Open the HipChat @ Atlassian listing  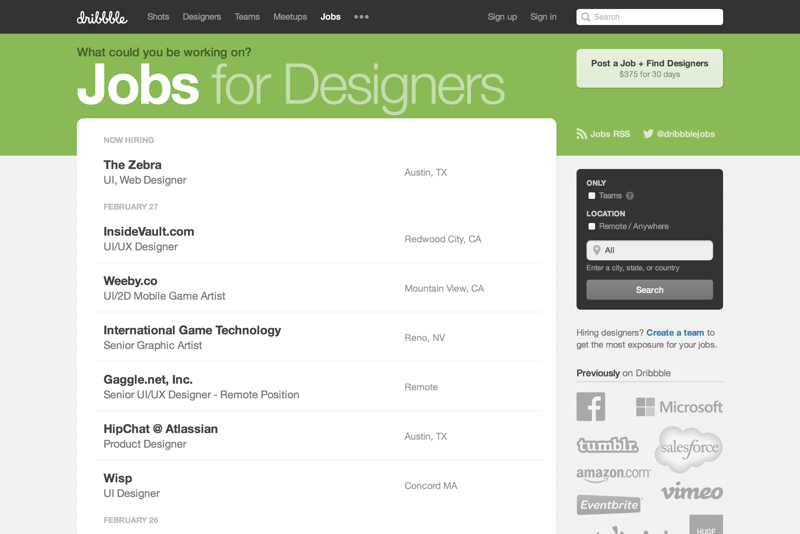(x=160, y=429)
